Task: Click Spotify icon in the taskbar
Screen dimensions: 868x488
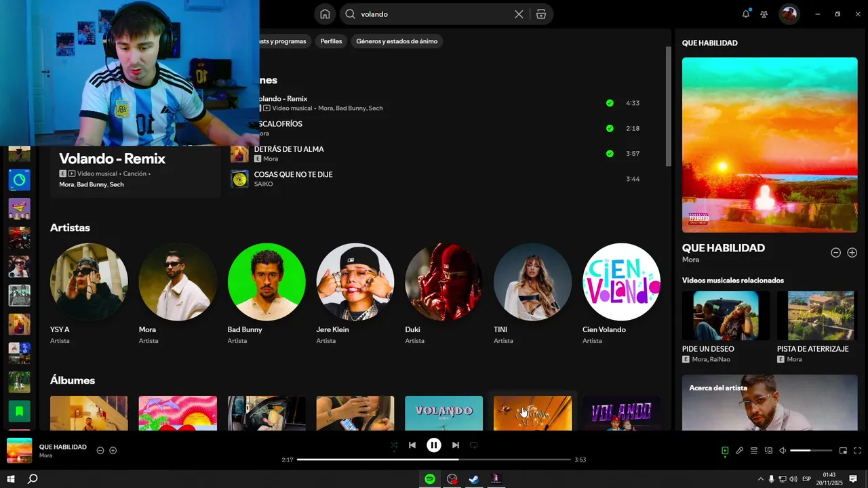Action: pos(430,479)
